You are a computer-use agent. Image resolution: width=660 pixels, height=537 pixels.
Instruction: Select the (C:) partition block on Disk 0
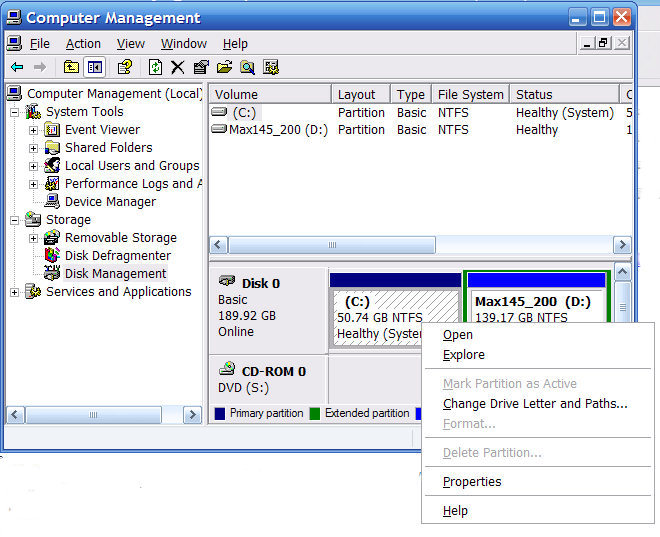pyautogui.click(x=395, y=309)
